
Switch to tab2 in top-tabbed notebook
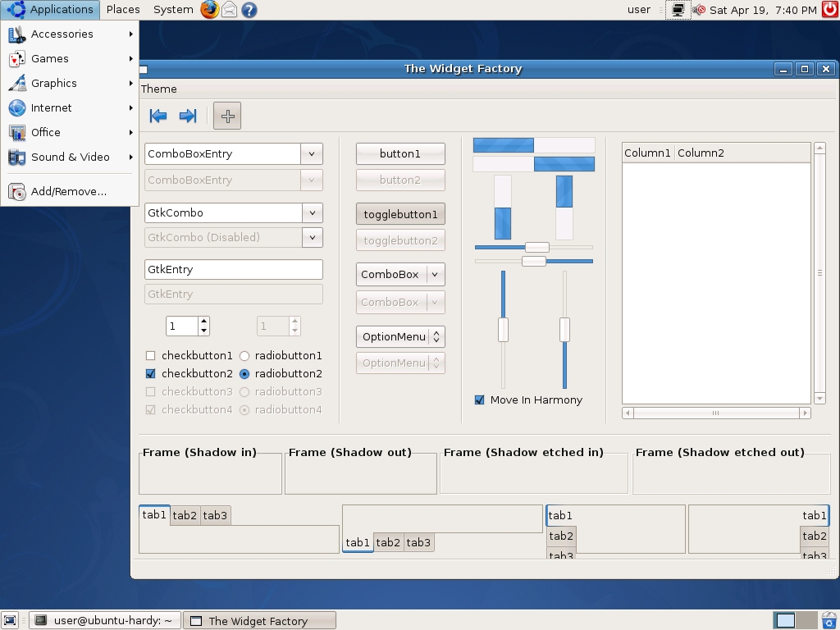(185, 516)
